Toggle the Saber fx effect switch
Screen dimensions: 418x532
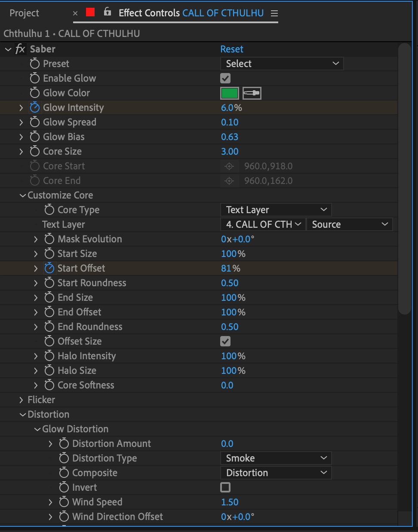pyautogui.click(x=20, y=49)
